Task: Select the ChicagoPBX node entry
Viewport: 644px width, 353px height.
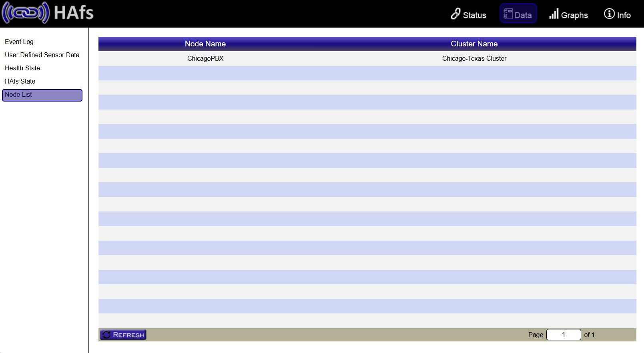Action: (x=205, y=58)
